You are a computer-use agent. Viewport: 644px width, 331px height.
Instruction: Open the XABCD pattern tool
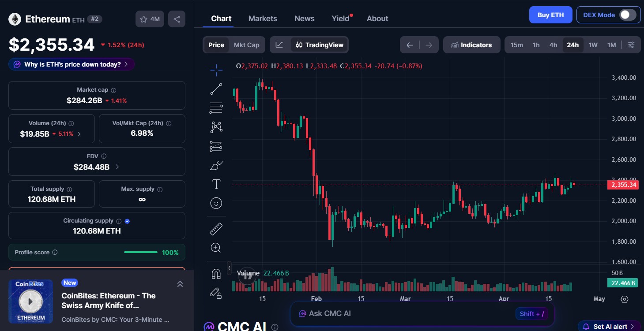pos(216,126)
